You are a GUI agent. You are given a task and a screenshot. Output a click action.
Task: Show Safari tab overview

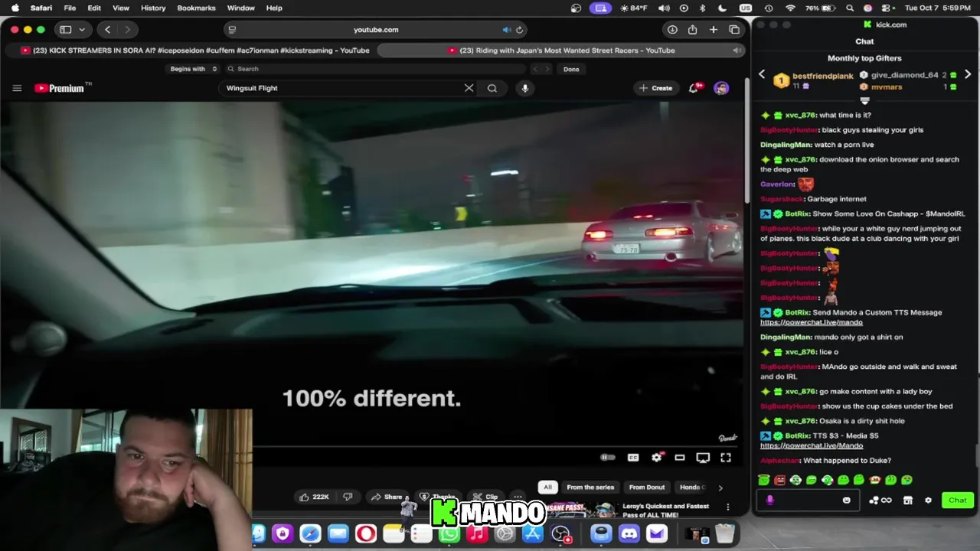[734, 30]
